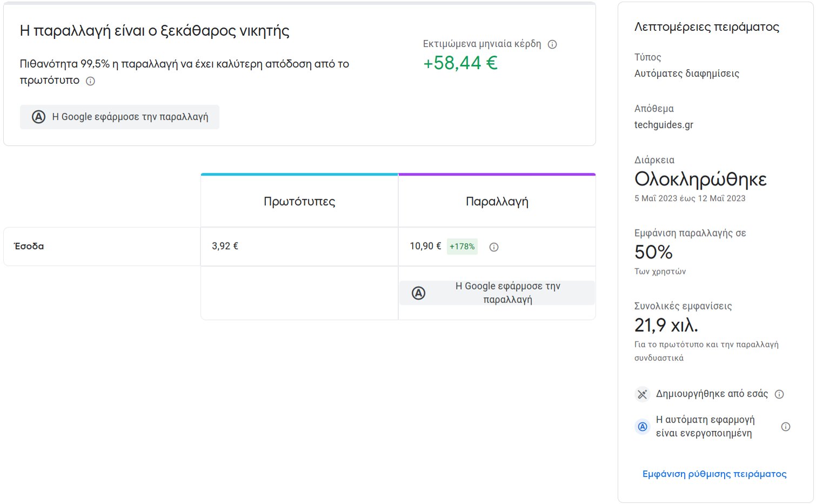The width and height of the screenshot is (816, 504).
Task: Click circled A icon inside the table chip
Action: pyautogui.click(x=418, y=293)
